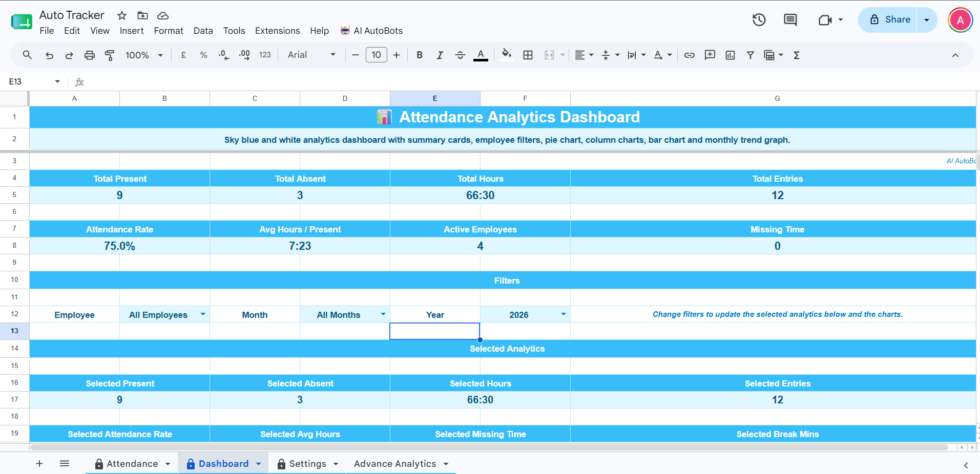
Task: Open the Format menu
Action: point(169,31)
